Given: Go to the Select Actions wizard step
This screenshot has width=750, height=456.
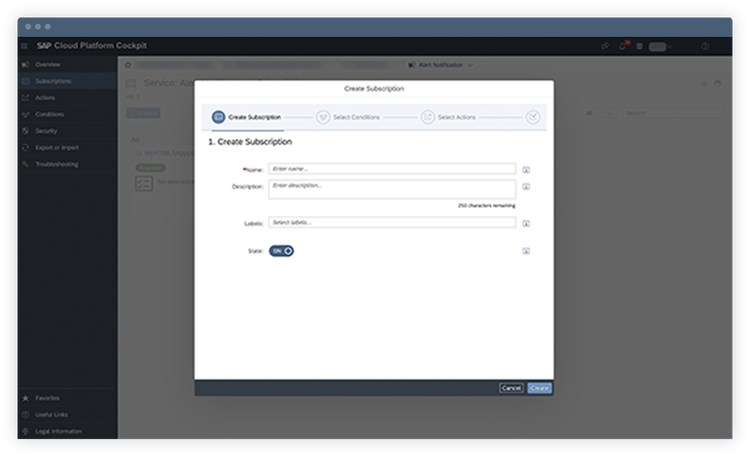Looking at the screenshot, I should [x=449, y=117].
